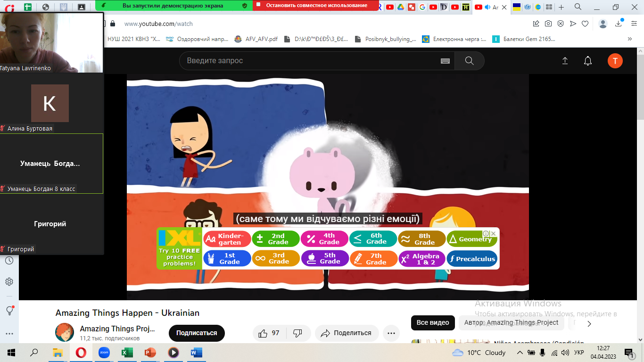Open the 'Posibnyk_bullying' bookmark
The height and width of the screenshot is (362, 644).
tap(386, 39)
